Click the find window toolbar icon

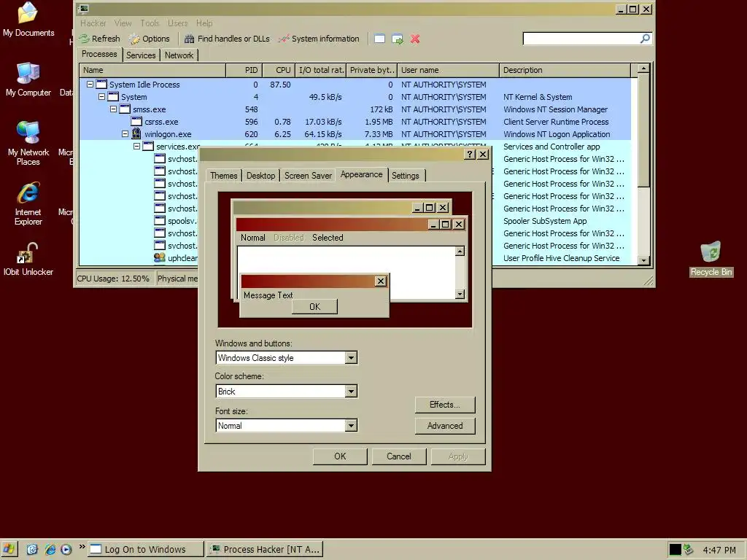click(379, 39)
